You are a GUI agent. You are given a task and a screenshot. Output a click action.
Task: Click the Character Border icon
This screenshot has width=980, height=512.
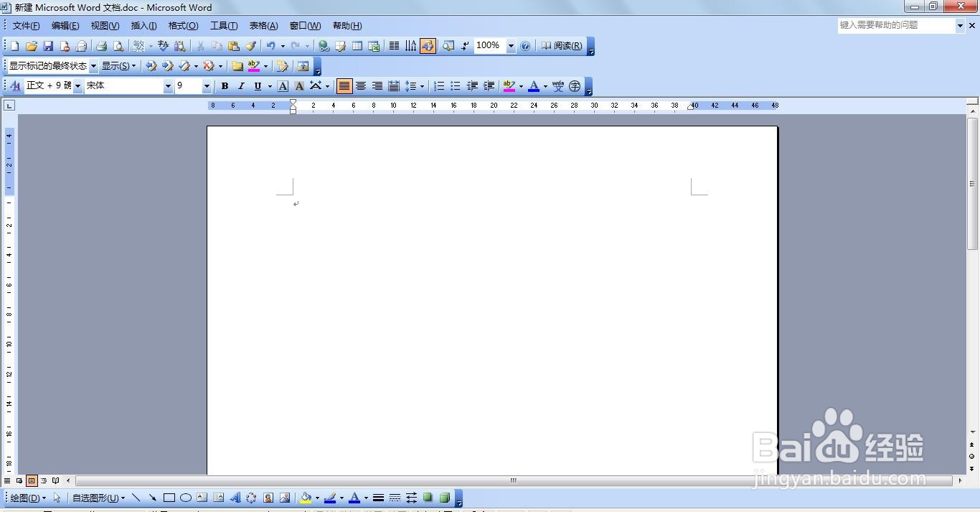pyautogui.click(x=283, y=86)
